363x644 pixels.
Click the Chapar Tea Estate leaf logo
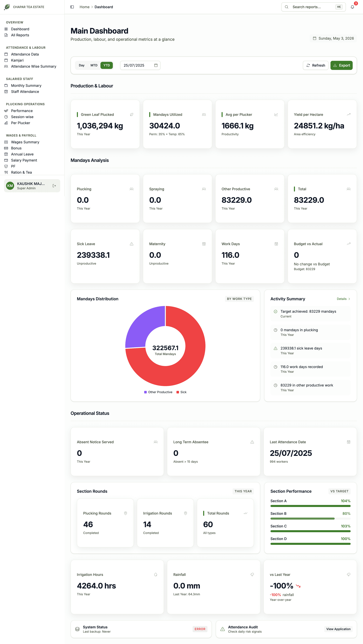7,7
